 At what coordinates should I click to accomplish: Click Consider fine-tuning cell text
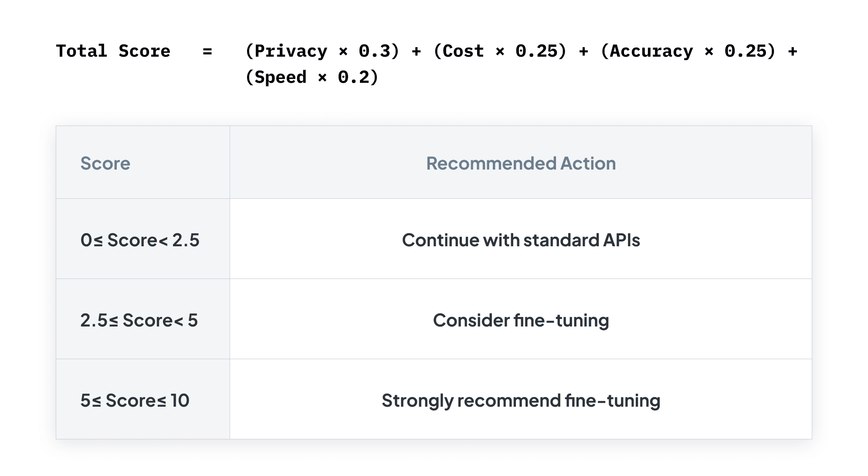[521, 320]
